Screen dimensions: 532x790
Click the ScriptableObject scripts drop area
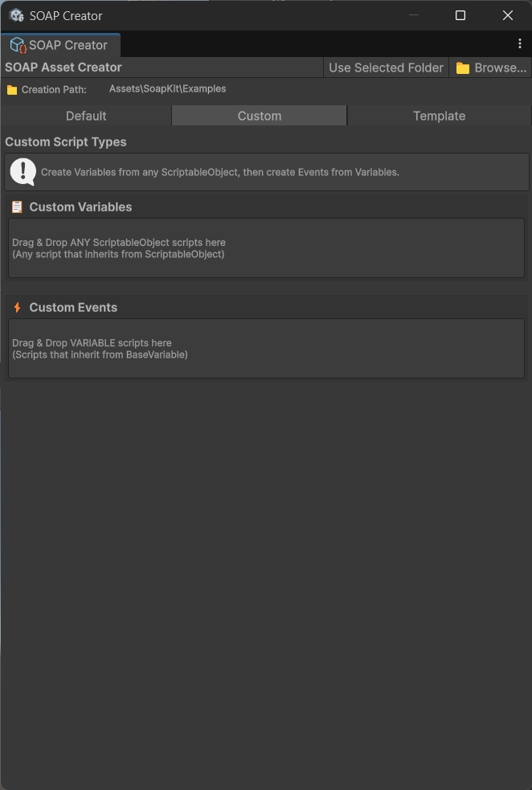(266, 248)
